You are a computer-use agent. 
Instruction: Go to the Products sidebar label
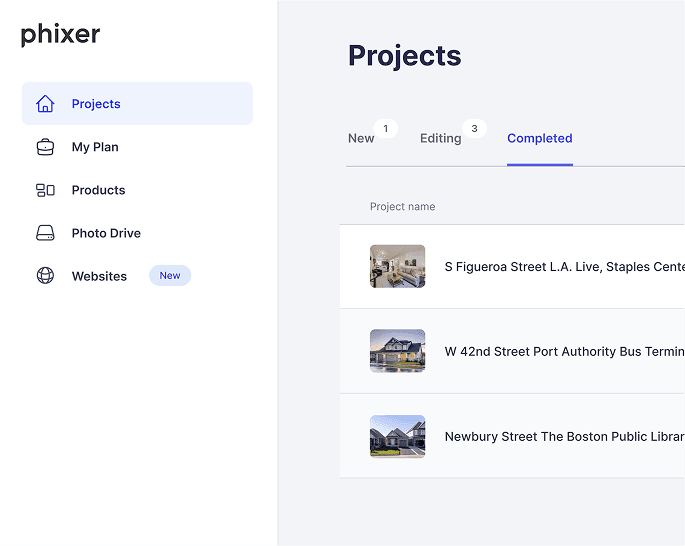click(x=98, y=190)
